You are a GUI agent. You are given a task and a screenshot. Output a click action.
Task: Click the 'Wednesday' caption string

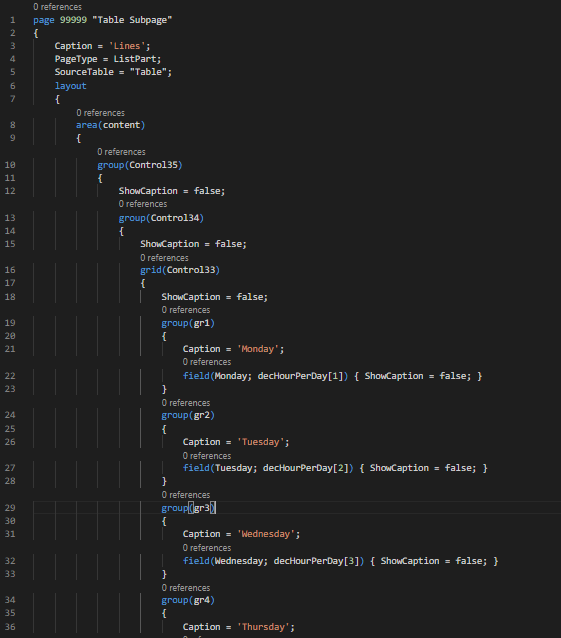(x=266, y=534)
